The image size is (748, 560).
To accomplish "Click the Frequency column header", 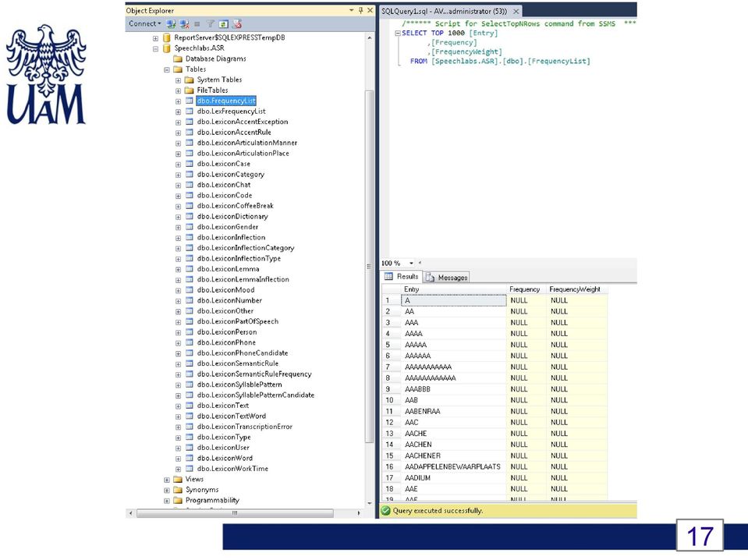I will 526,289.
